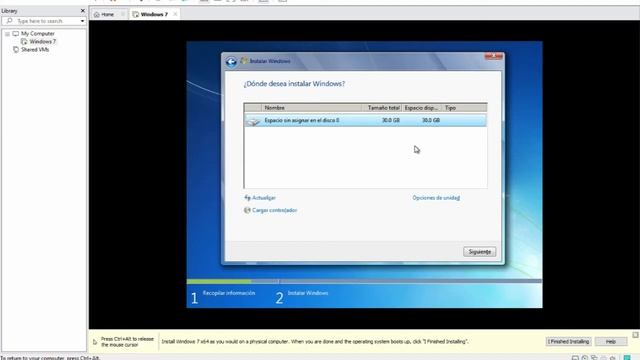The height and width of the screenshot is (360, 640).
Task: Close the Home tab
Action: [122, 14]
